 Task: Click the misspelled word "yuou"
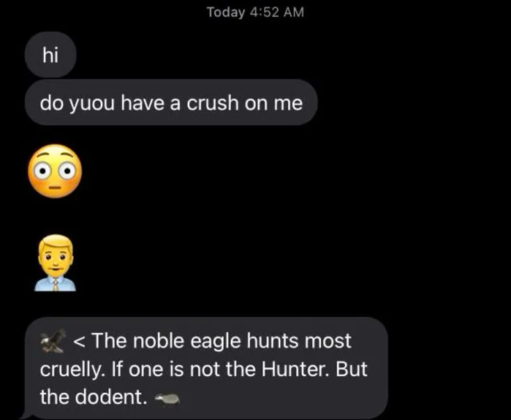click(92, 104)
